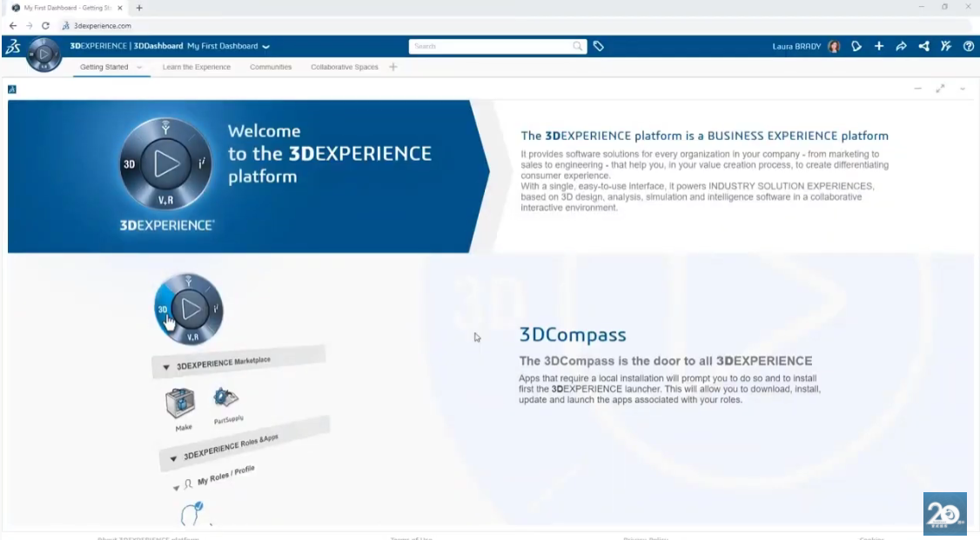
Task: Click the My First Dashboard title
Action: [x=223, y=46]
